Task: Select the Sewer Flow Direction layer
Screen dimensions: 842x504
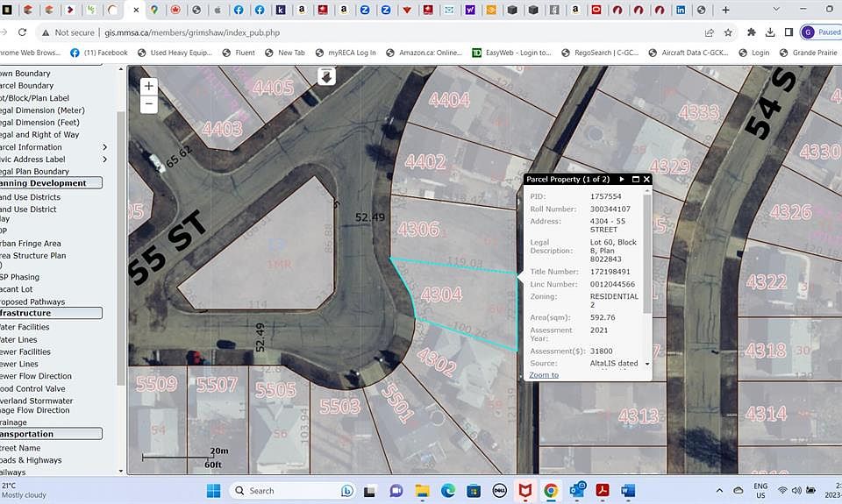Action: point(35,376)
